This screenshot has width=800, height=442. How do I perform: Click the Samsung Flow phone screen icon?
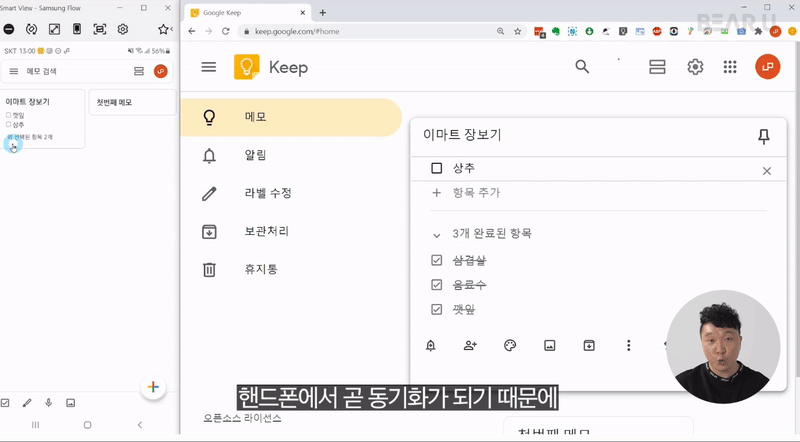[x=77, y=29]
